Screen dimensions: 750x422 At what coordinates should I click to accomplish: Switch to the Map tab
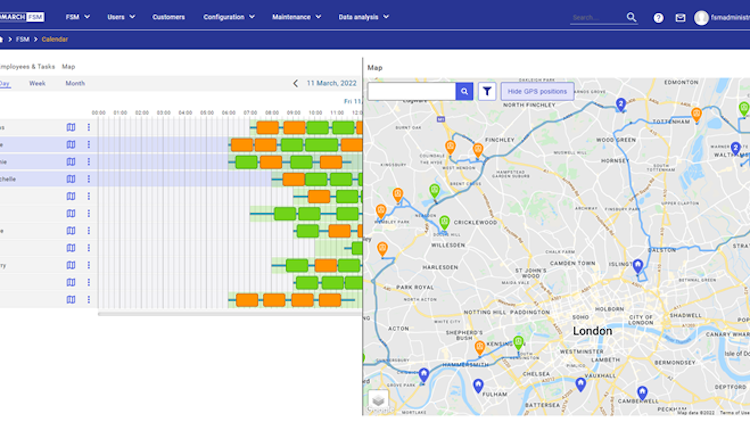coord(68,67)
